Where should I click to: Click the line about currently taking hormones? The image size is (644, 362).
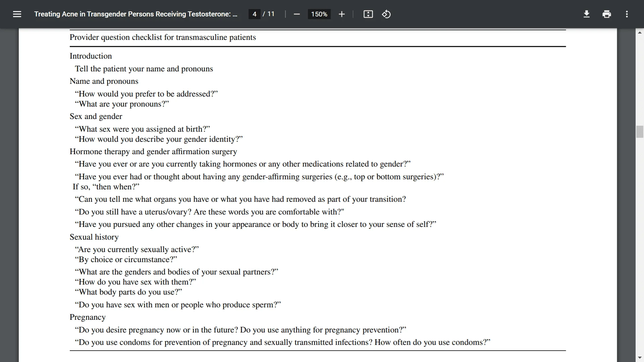click(x=243, y=164)
